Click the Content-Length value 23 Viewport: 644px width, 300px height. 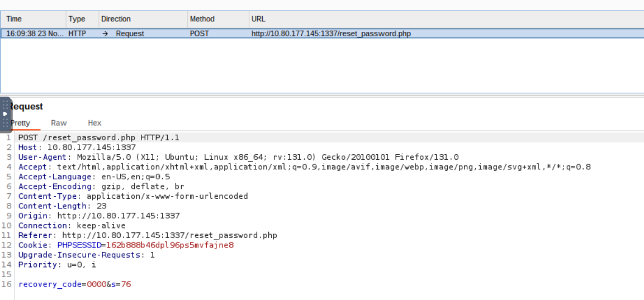pos(101,206)
